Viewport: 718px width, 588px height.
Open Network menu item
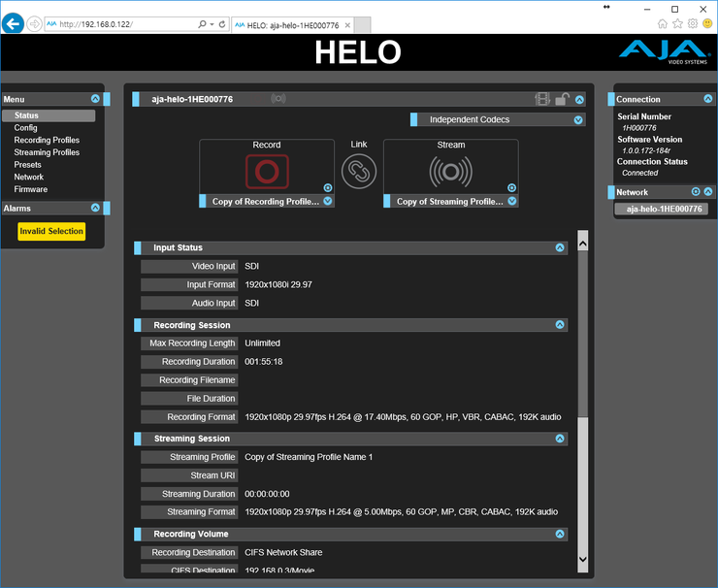coord(29,178)
